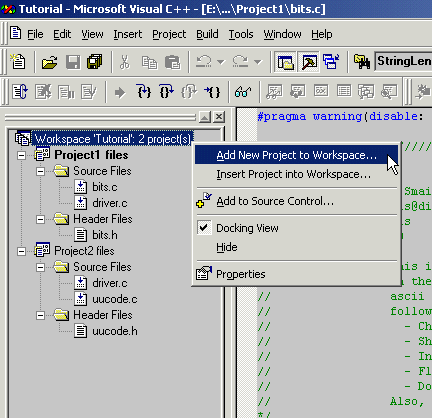Open the Insert menu

tap(127, 34)
